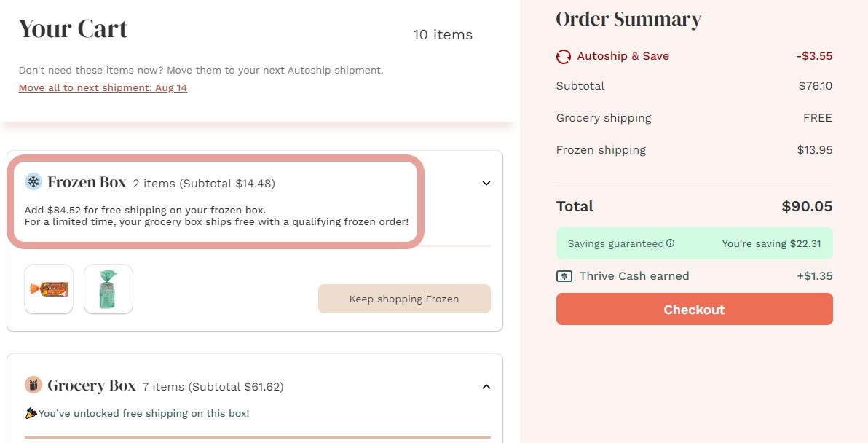
Task: Click the Grocery Box heading
Action: pos(92,385)
